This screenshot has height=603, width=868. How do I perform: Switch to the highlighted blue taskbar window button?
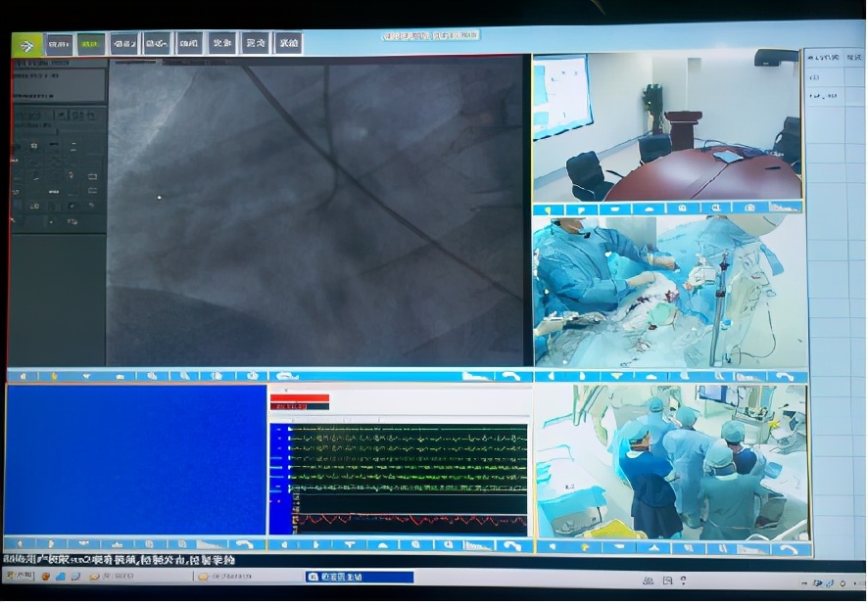coord(360,577)
